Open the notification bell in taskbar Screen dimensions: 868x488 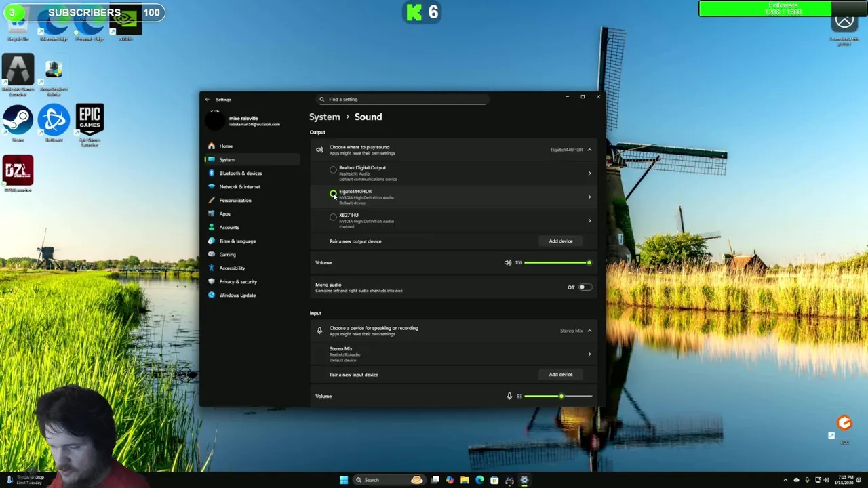tap(859, 480)
